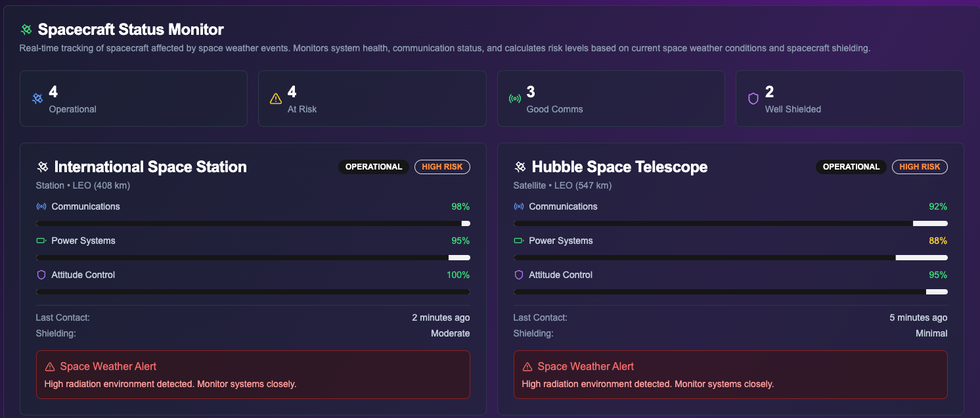
Task: Click the purple shield icon in Well Shielded card
Action: (753, 99)
